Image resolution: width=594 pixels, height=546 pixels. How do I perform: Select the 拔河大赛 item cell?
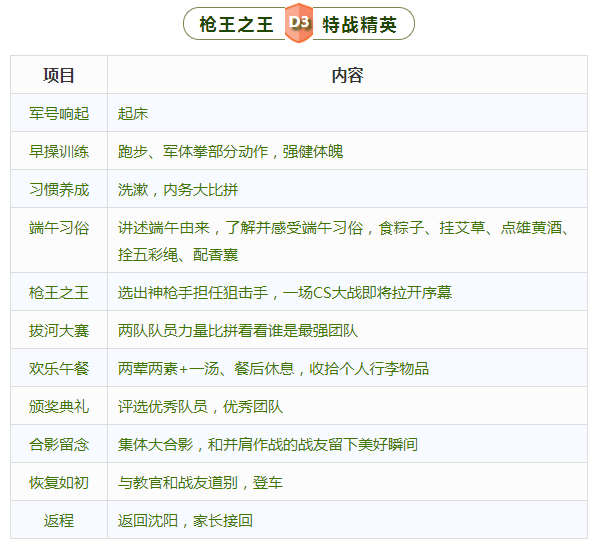pyautogui.click(x=59, y=330)
